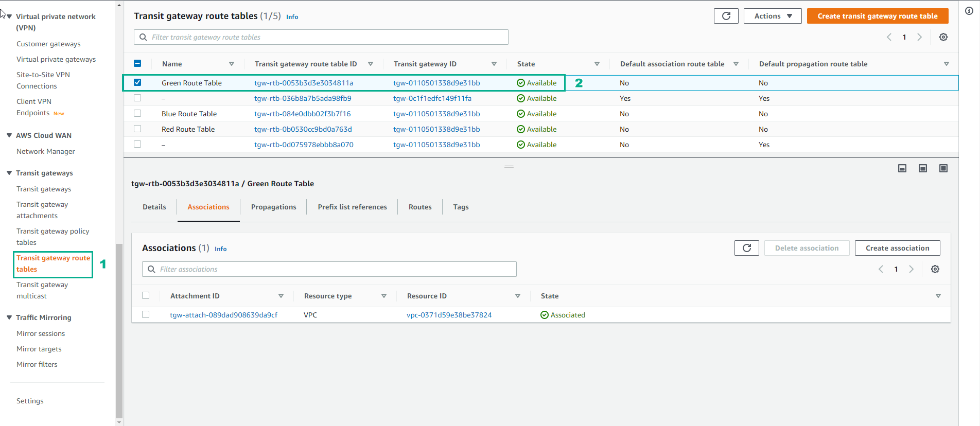Image resolution: width=980 pixels, height=426 pixels.
Task: Maximize the details split panel
Action: pos(943,168)
